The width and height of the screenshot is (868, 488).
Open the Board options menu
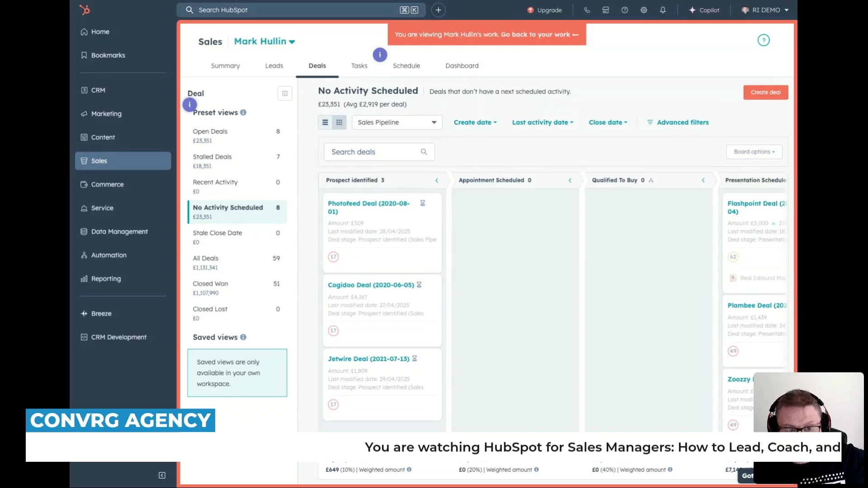[754, 152]
